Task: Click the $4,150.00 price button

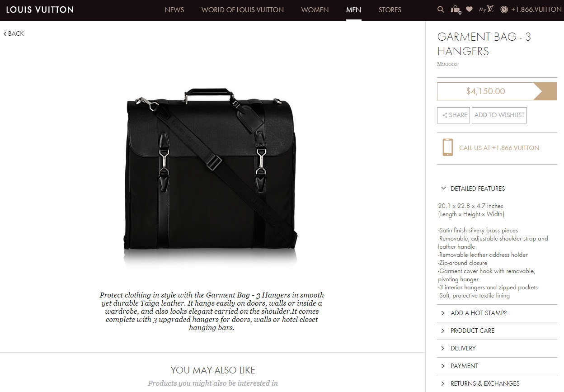Action: 497,91
